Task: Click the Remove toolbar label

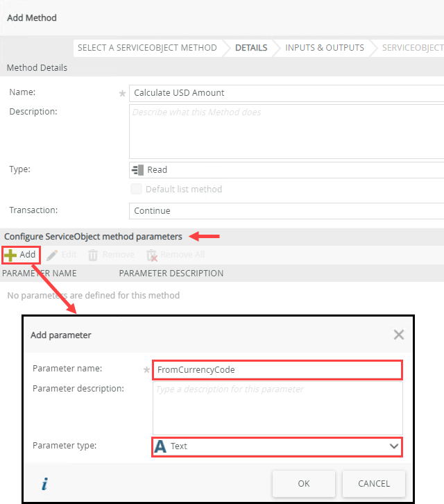Action: point(119,255)
